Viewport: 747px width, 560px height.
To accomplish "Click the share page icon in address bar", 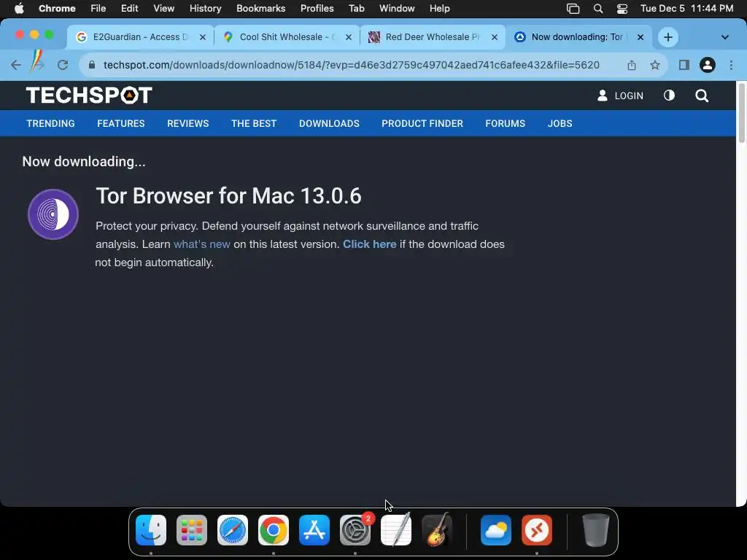I will coord(631,65).
